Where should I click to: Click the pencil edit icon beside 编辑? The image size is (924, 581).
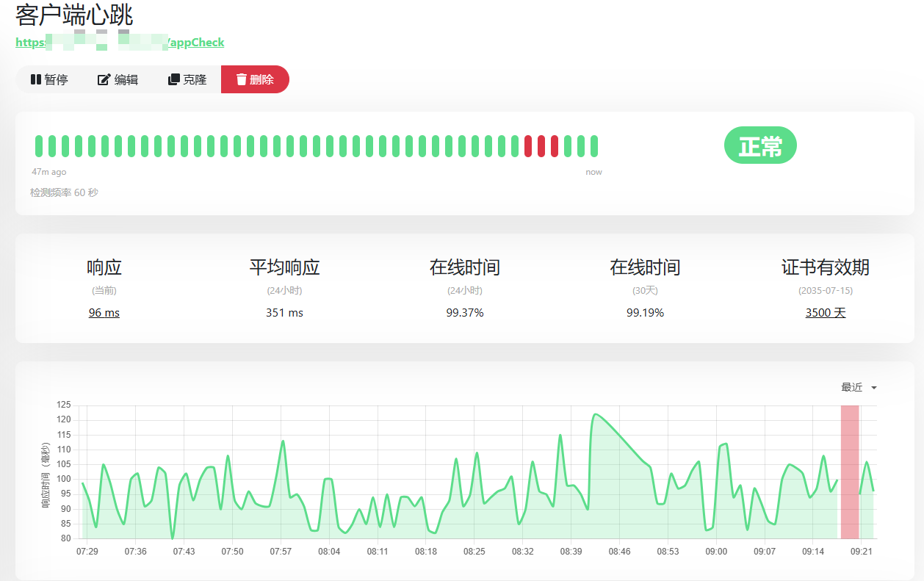104,79
